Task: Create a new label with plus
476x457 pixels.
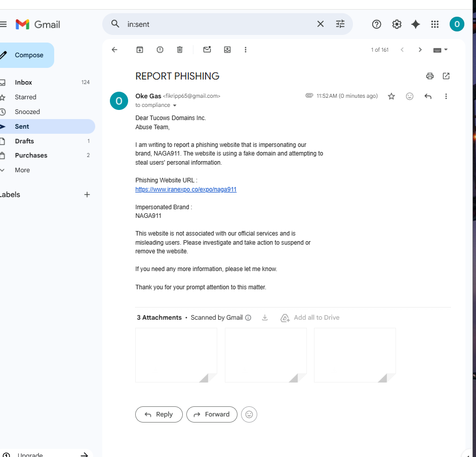Action: click(x=87, y=195)
